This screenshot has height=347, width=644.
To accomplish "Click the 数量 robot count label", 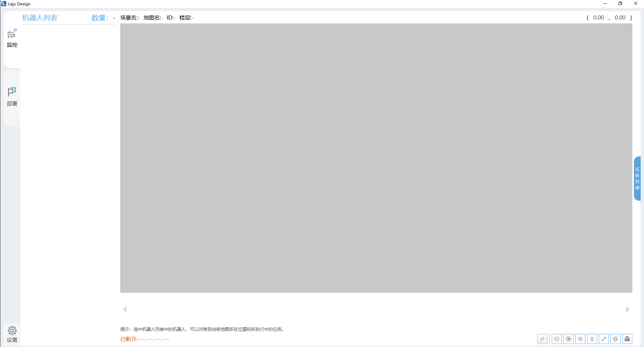I will click(100, 18).
